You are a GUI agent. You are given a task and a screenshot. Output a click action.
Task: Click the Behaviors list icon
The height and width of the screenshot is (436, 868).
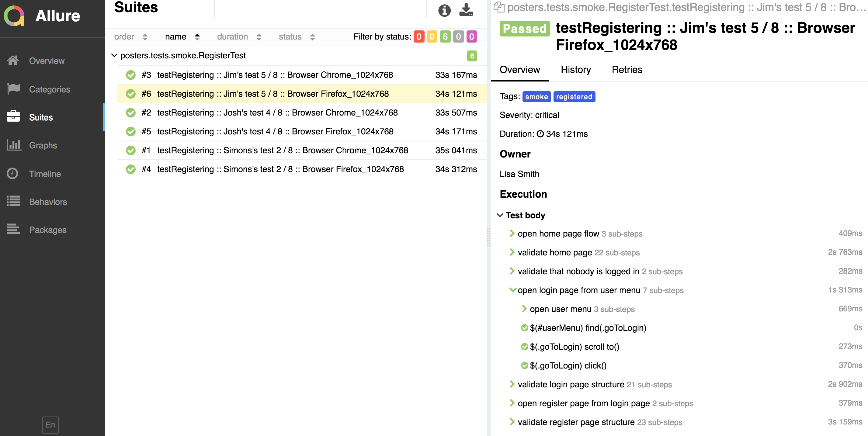click(x=13, y=202)
